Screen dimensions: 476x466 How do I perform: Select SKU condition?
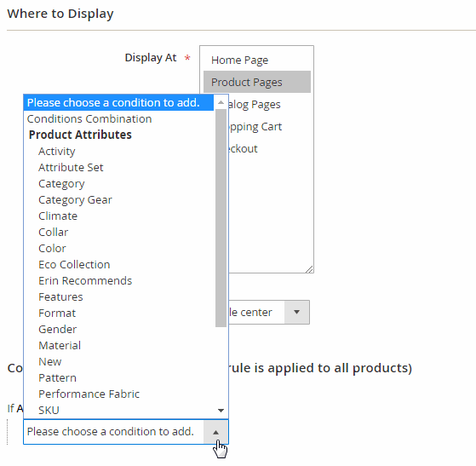click(x=118, y=410)
